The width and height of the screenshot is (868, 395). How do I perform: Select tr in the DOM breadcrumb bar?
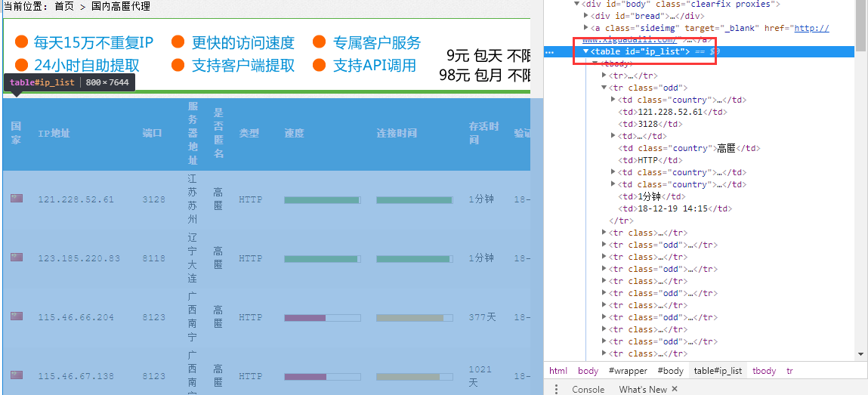pyautogui.click(x=790, y=371)
